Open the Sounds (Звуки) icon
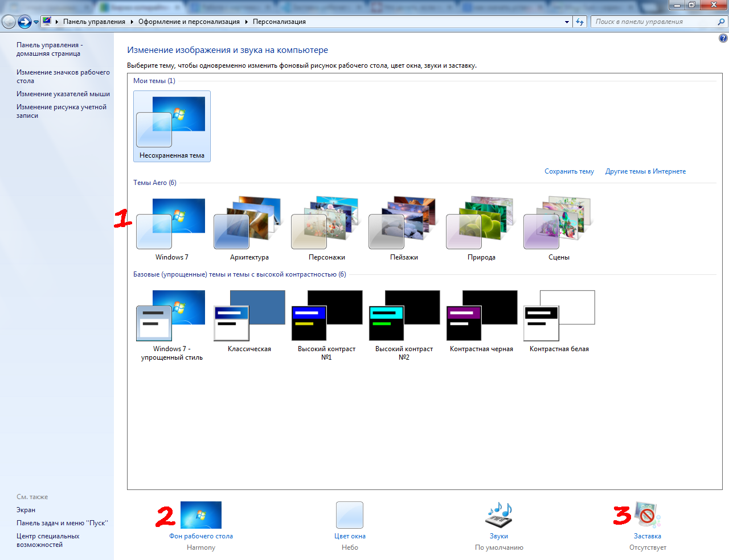The height and width of the screenshot is (560, 729). tap(499, 515)
